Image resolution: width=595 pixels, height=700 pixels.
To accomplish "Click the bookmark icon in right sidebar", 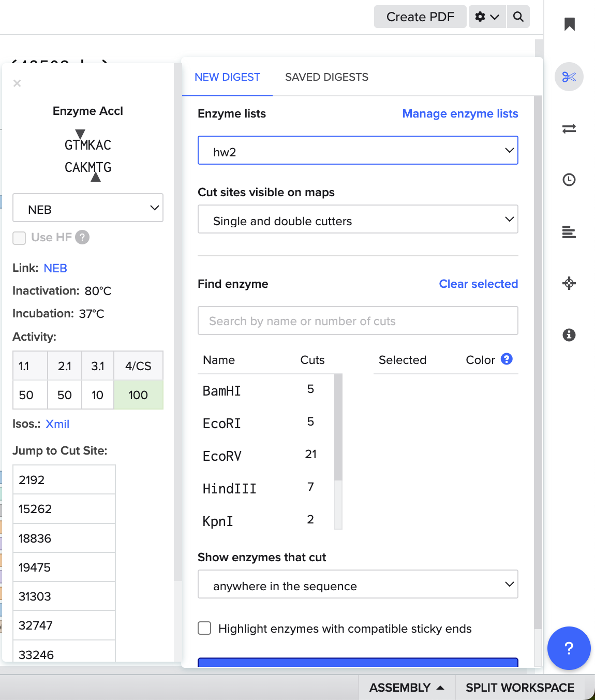I will (569, 24).
